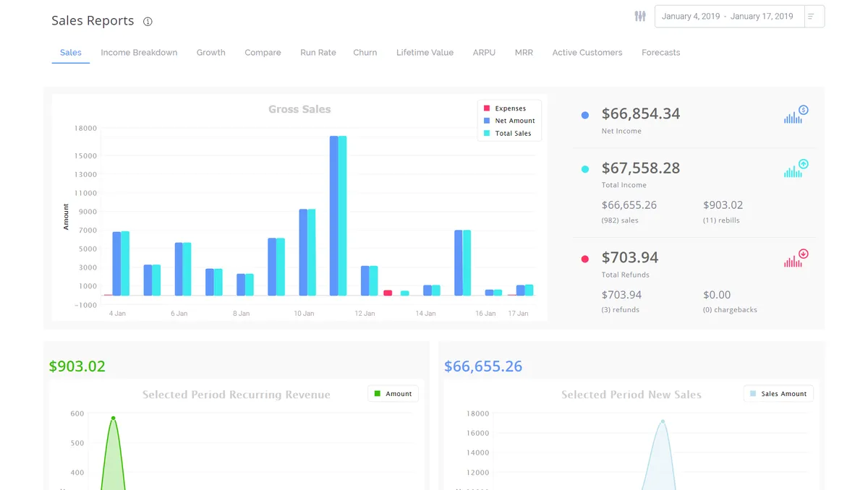
Task: Click the Net Income chart icon
Action: (x=796, y=115)
